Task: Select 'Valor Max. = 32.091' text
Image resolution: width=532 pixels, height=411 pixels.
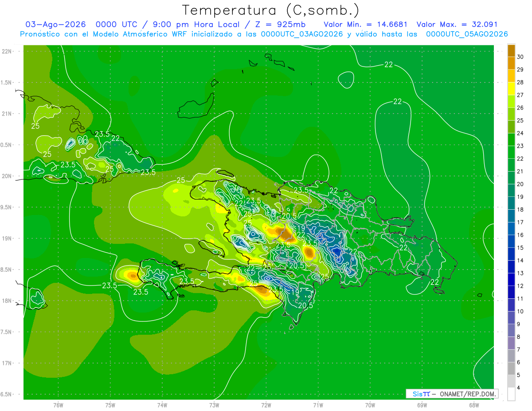Action: 457,24
